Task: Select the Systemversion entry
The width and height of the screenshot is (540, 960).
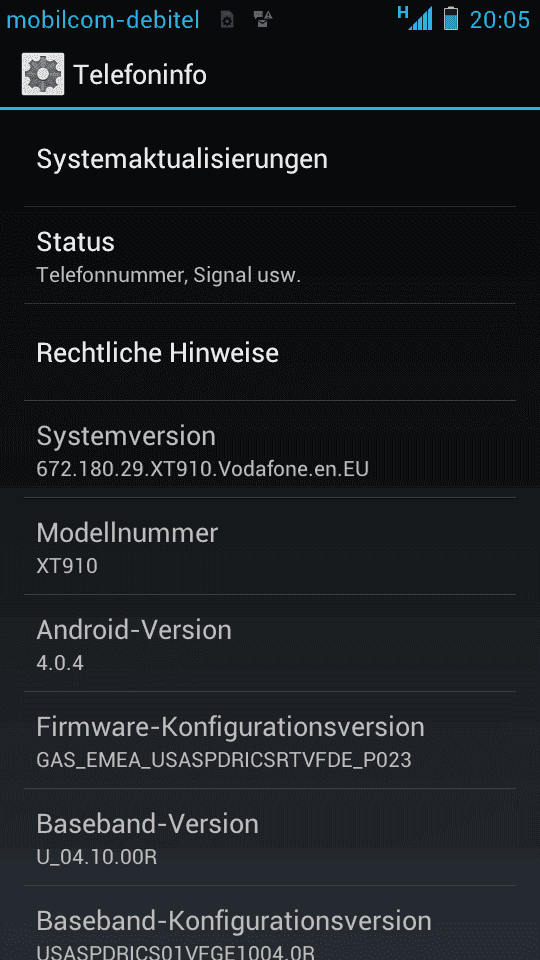Action: coord(270,449)
